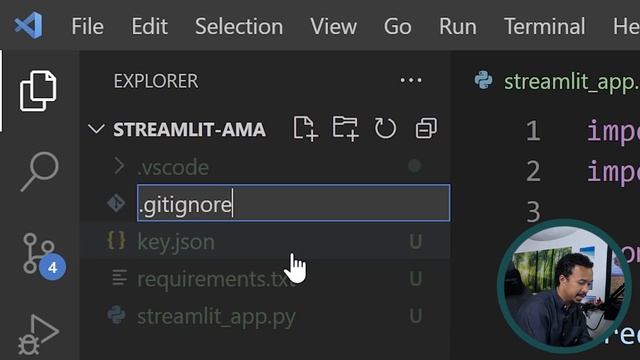
Task: Refresh the Explorer file list
Action: click(x=385, y=129)
